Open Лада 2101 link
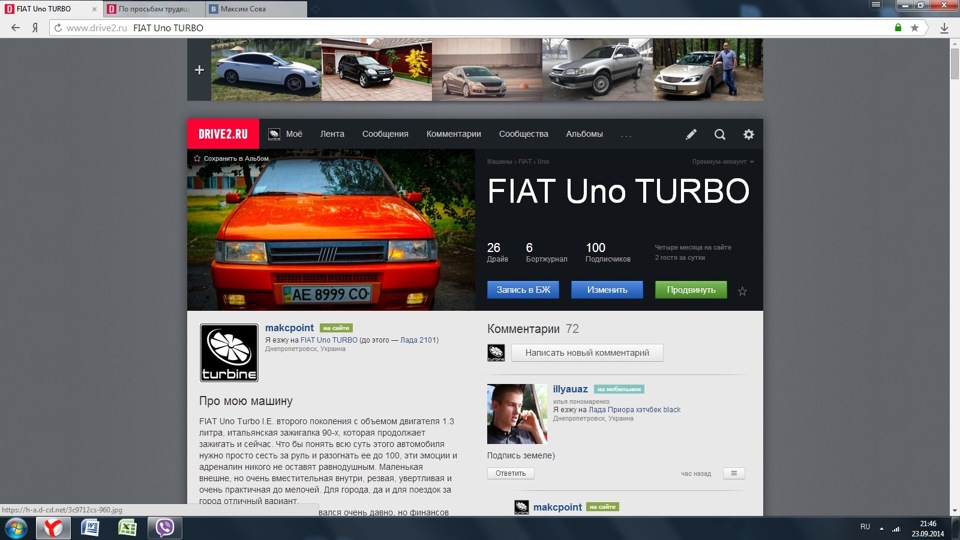The height and width of the screenshot is (540, 960). [418, 340]
